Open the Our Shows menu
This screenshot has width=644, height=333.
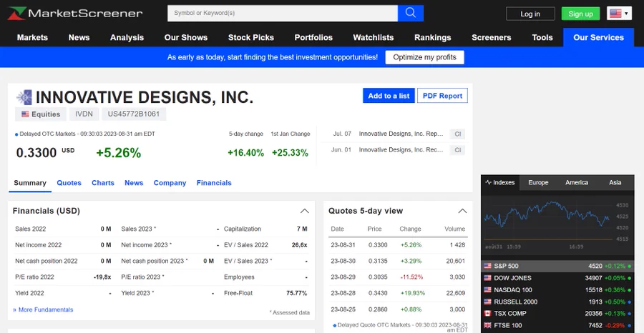185,37
